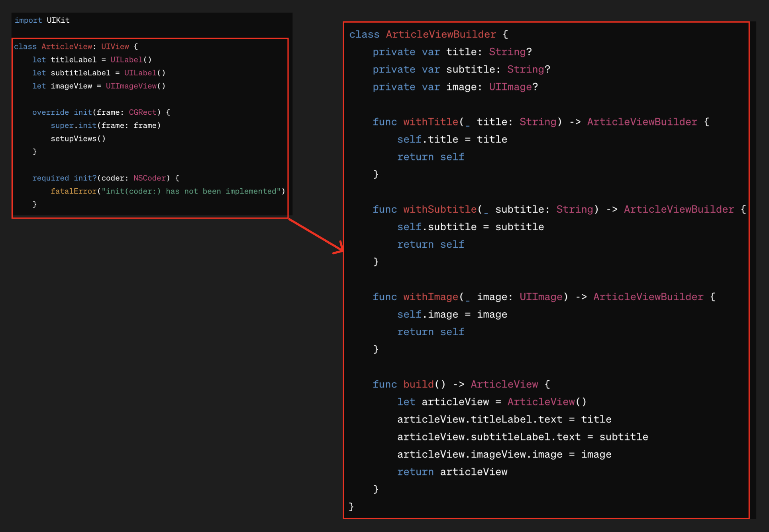The height and width of the screenshot is (532, 769).
Task: Click the withSubtitle function name
Action: (x=439, y=209)
